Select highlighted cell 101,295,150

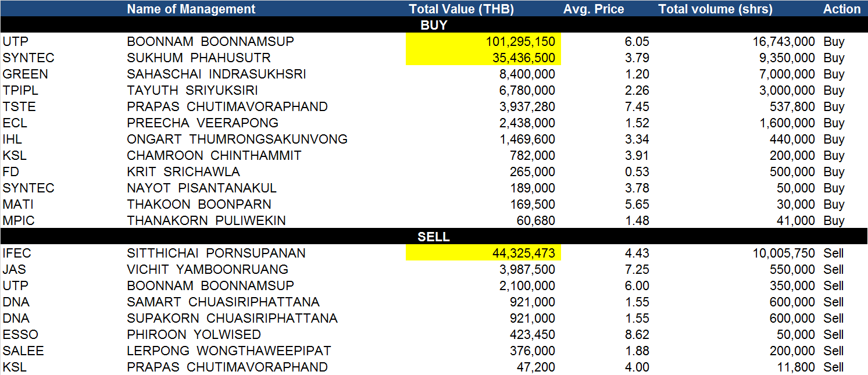point(484,41)
